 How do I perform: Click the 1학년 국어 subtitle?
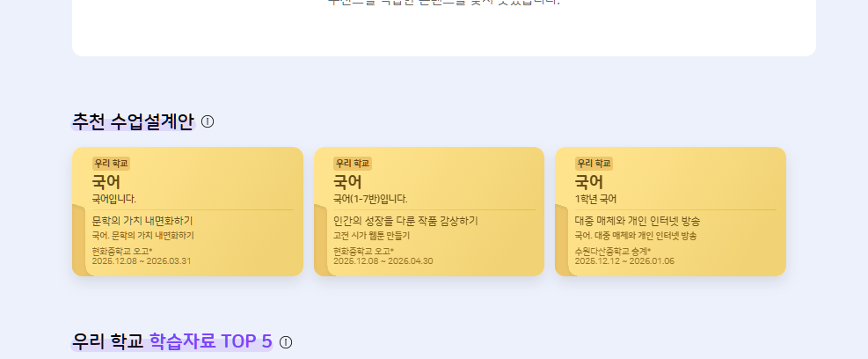pyautogui.click(x=595, y=199)
